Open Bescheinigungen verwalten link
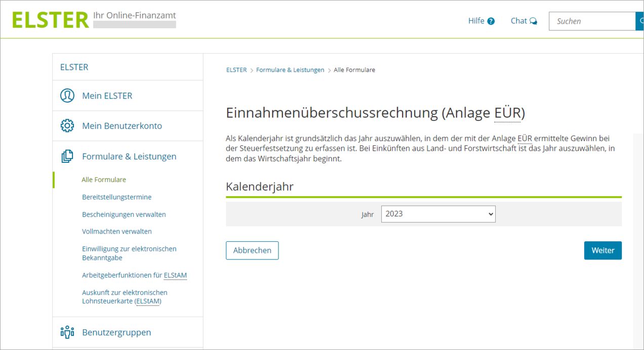The height and width of the screenshot is (350, 644). coord(124,214)
